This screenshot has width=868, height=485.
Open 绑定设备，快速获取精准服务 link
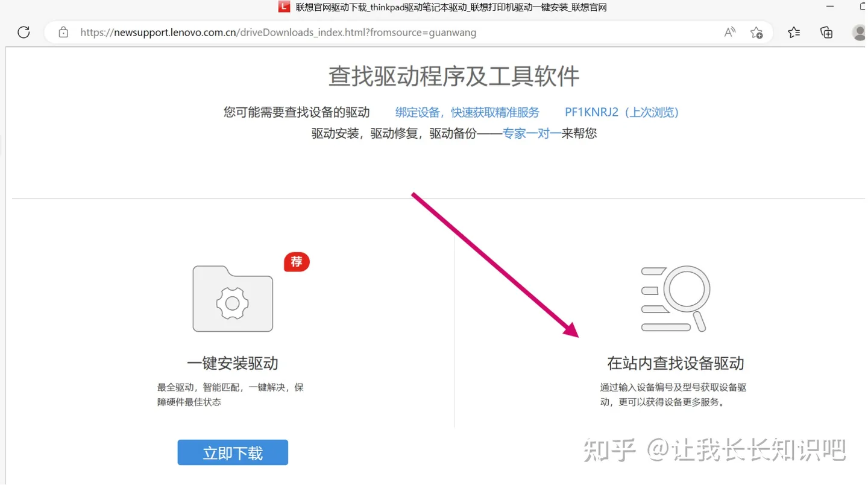pyautogui.click(x=467, y=112)
